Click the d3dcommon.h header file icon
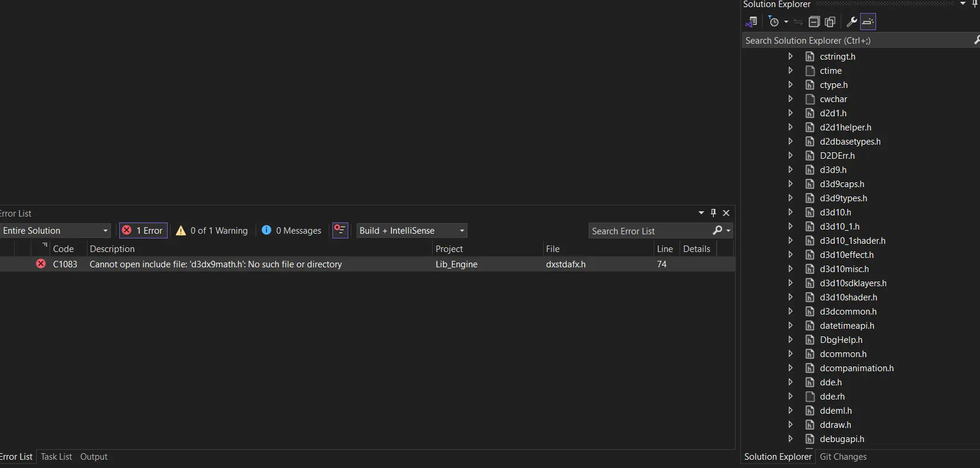The image size is (980, 468). click(x=810, y=312)
